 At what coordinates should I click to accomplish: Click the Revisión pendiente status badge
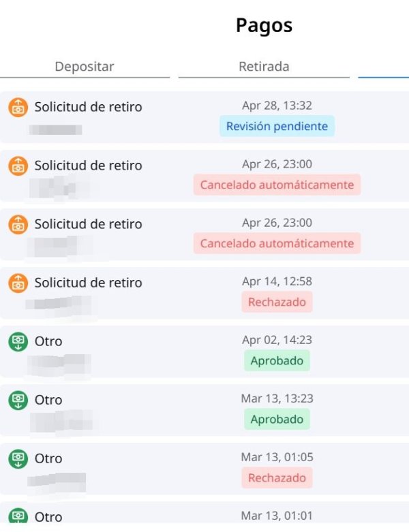tap(277, 126)
